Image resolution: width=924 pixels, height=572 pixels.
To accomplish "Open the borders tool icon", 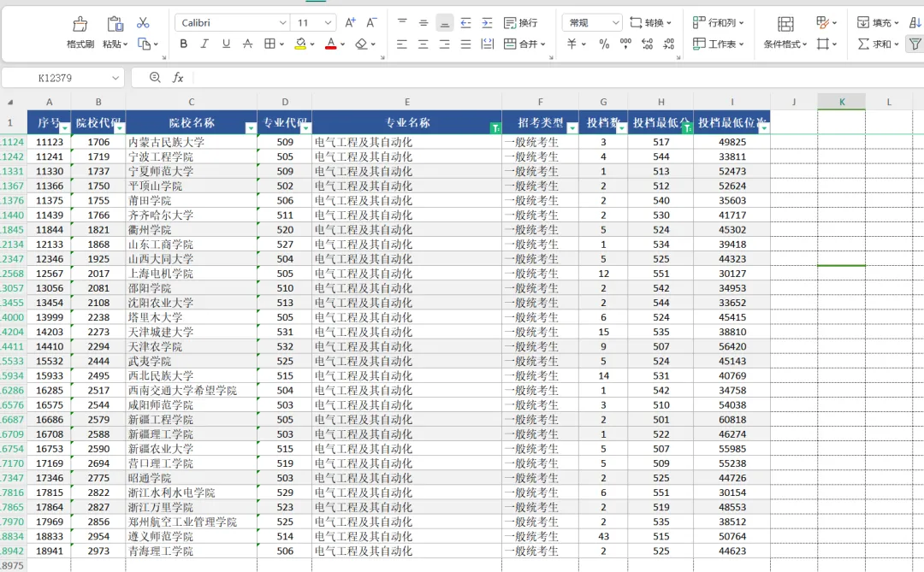I will tap(269, 44).
